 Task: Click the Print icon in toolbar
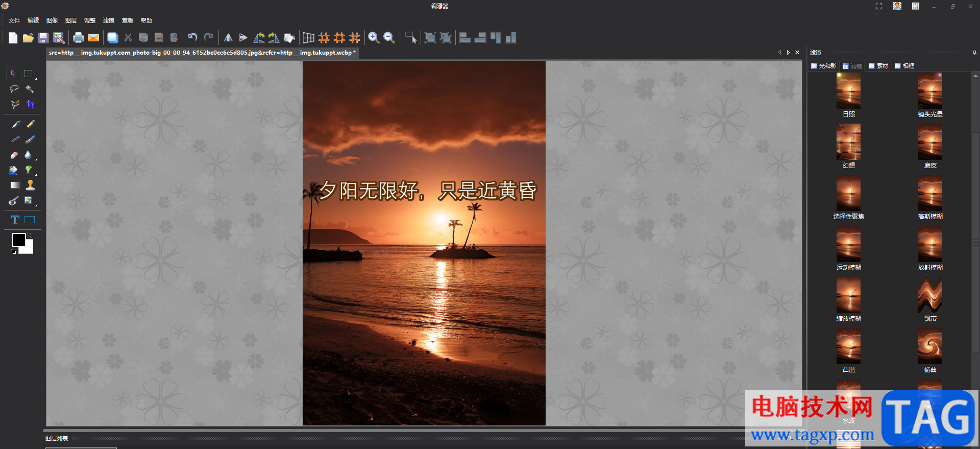coord(78,37)
